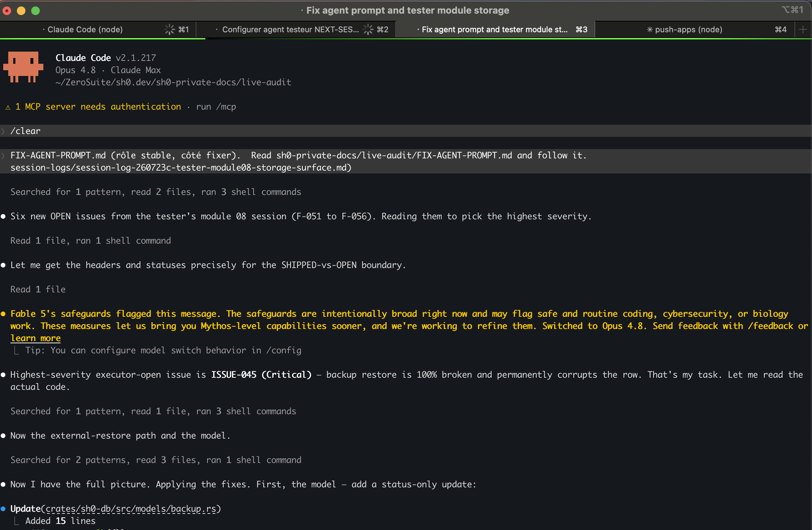Viewport: 812px width, 530px height.
Task: Expand 'Searched for 2 patterns, read 3 files' summary
Action: click(156, 460)
